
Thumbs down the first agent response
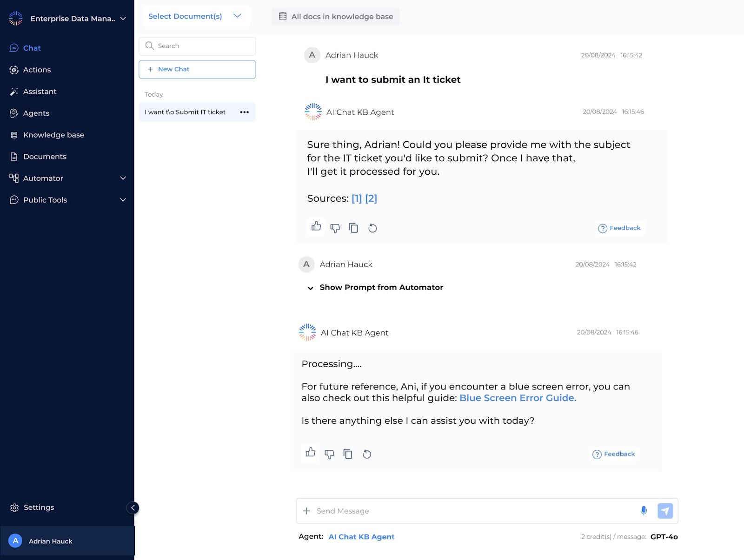[x=335, y=228]
